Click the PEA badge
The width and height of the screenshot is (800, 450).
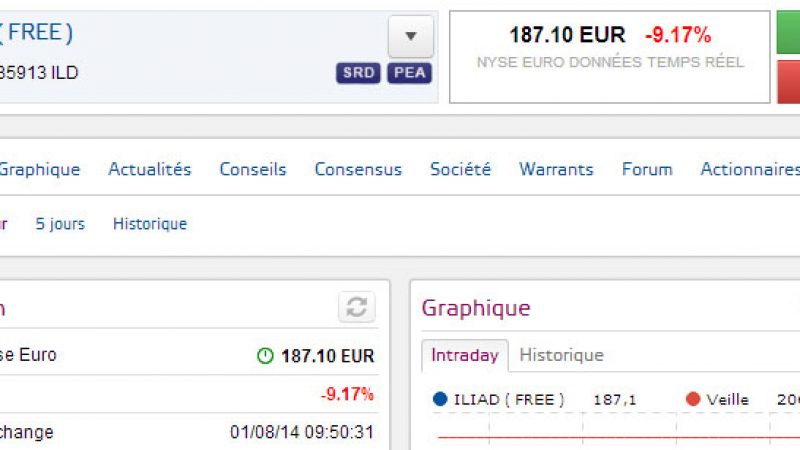[x=409, y=73]
